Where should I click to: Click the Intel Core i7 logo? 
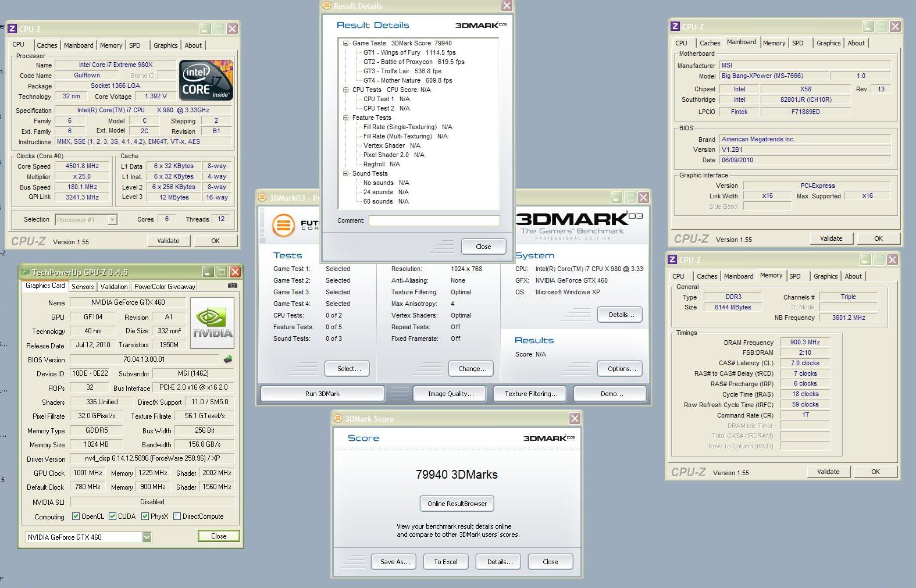pos(206,80)
